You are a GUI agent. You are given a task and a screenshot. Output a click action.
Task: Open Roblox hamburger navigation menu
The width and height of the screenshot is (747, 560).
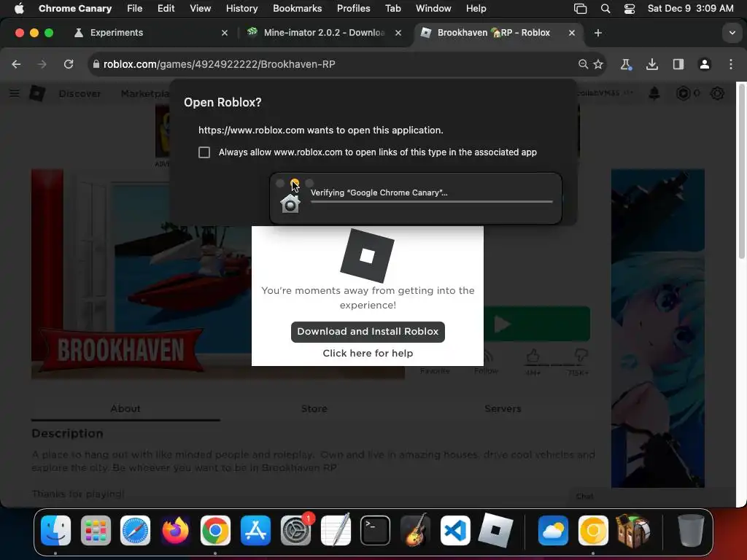click(x=15, y=93)
